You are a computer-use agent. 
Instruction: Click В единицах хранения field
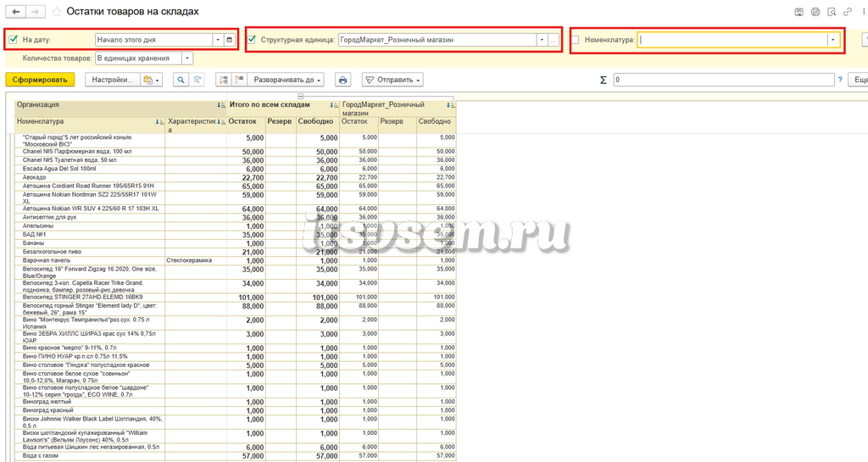pyautogui.click(x=138, y=58)
